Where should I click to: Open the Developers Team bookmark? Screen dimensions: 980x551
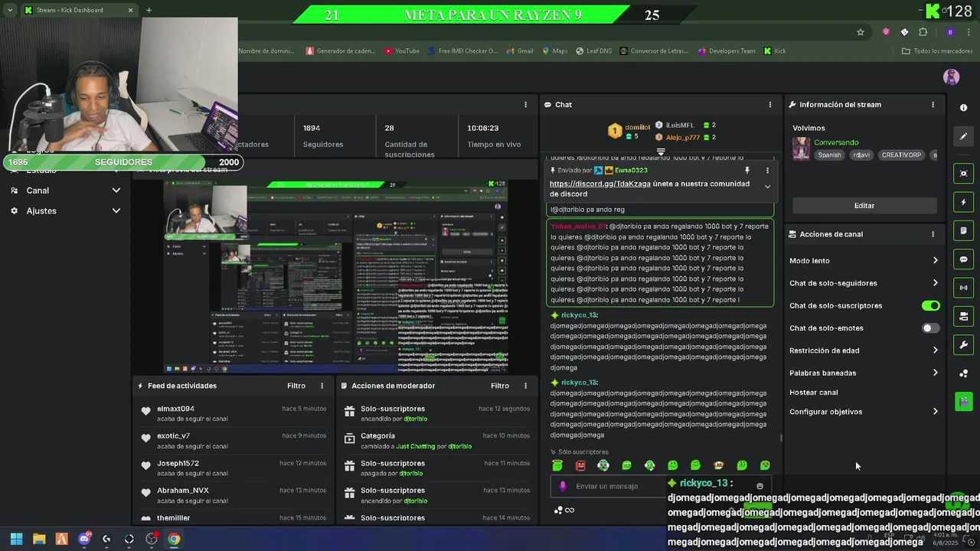[x=727, y=51]
